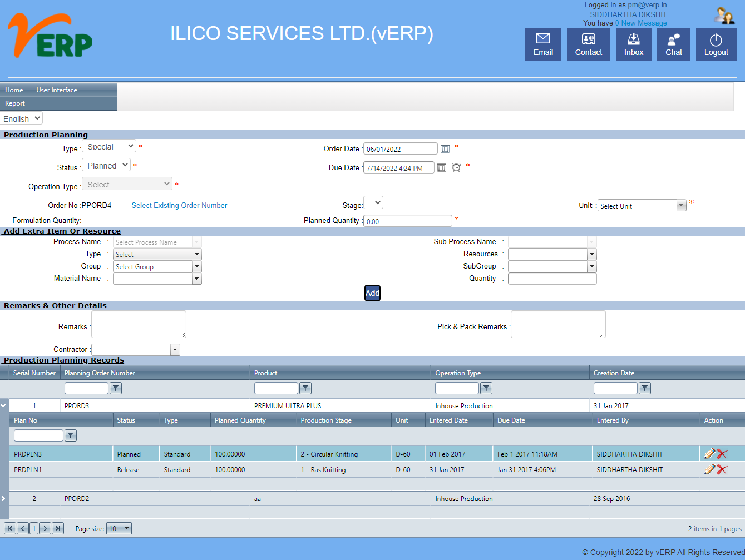Click filter icon for Planning Order Number
Viewport: 745px width, 560px height.
point(116,388)
